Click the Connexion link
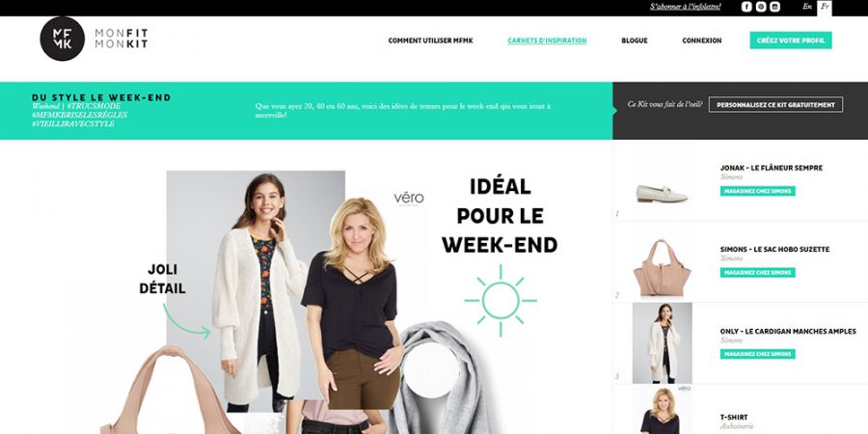Image resolution: width=868 pixels, height=434 pixels. coord(701,41)
